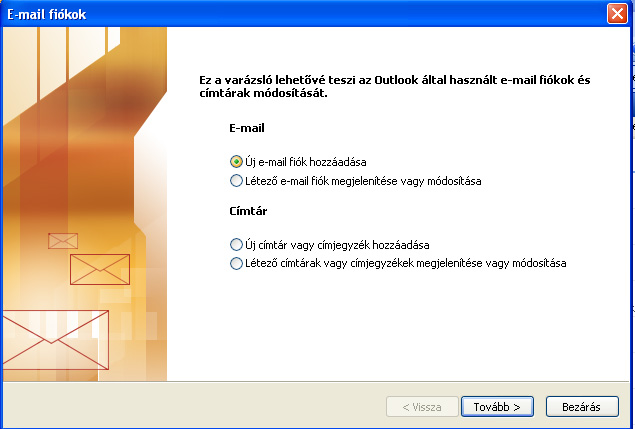Close the E-mail fiókok dialog
The width and height of the screenshot is (635, 429).
coord(617,14)
